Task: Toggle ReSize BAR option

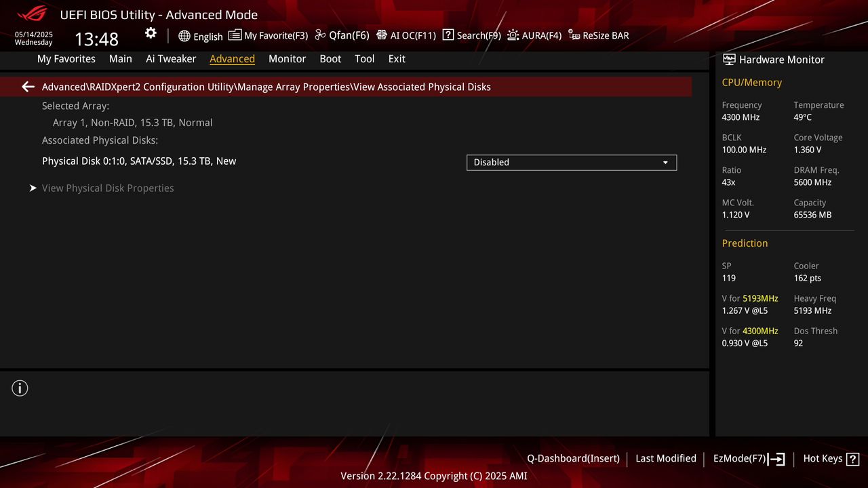Action: pos(599,35)
